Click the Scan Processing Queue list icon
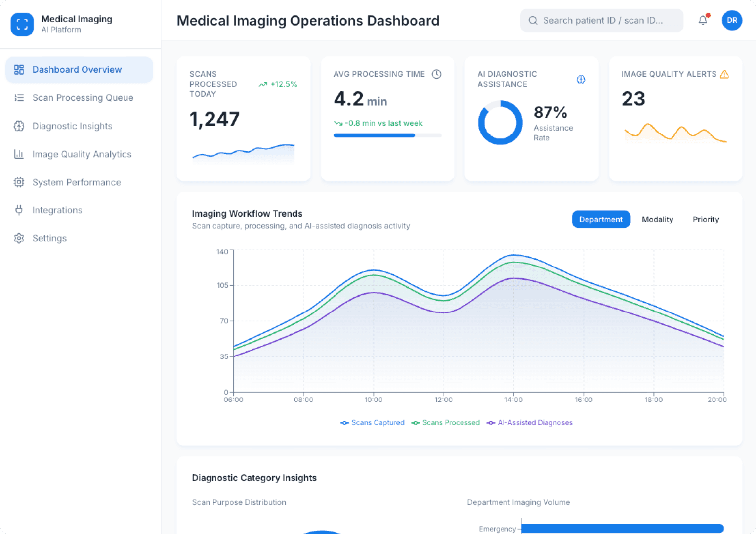756x534 pixels. coord(19,98)
